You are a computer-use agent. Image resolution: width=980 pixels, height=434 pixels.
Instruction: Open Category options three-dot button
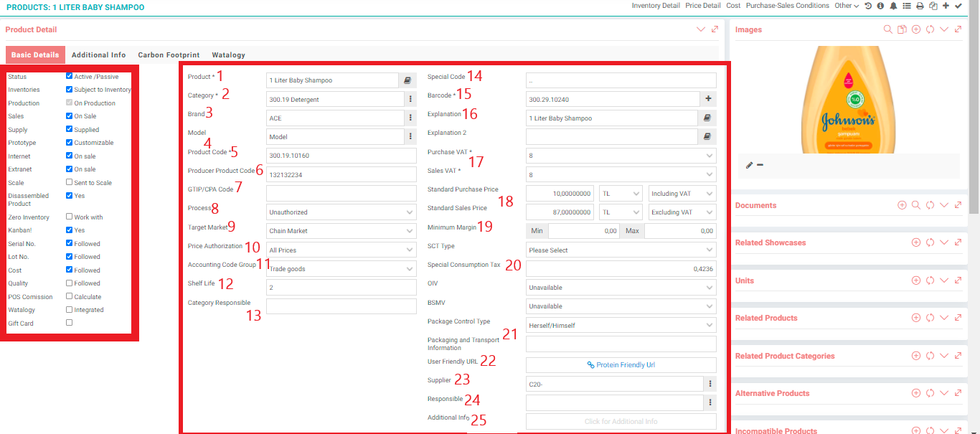coord(410,99)
